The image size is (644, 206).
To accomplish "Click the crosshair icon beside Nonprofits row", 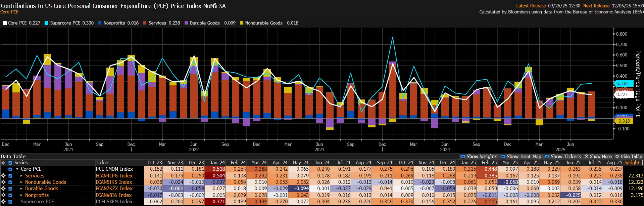I will coord(3,195).
